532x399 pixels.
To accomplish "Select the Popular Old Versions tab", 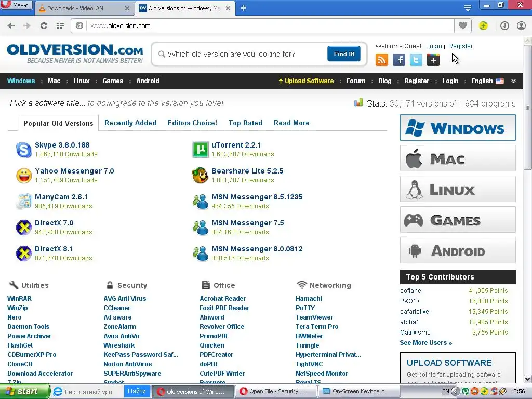I will (x=58, y=123).
